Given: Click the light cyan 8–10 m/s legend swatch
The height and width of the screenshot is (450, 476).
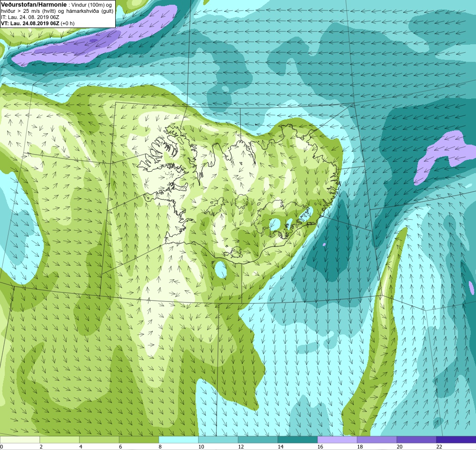Looking at the screenshot, I should pyautogui.click(x=178, y=440).
